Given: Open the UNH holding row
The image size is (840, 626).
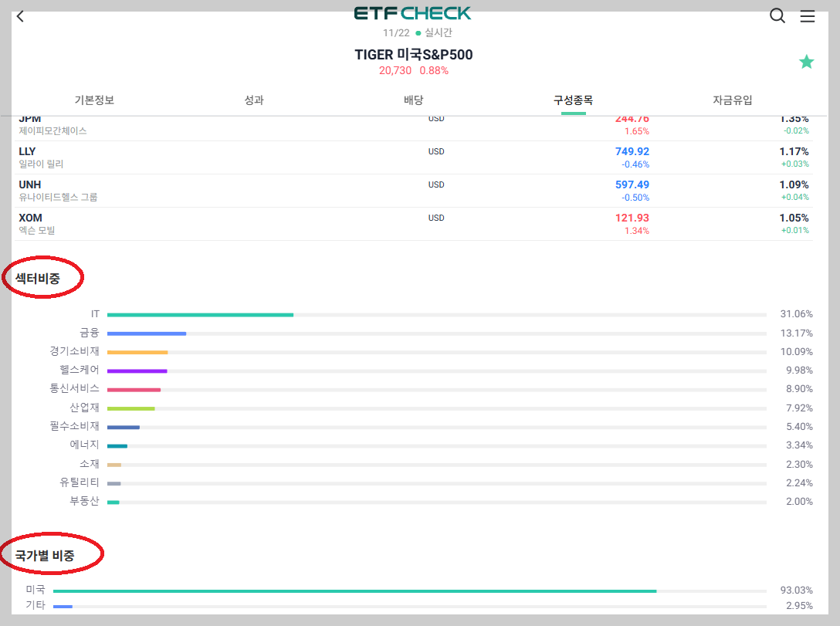Looking at the screenshot, I should click(414, 191).
